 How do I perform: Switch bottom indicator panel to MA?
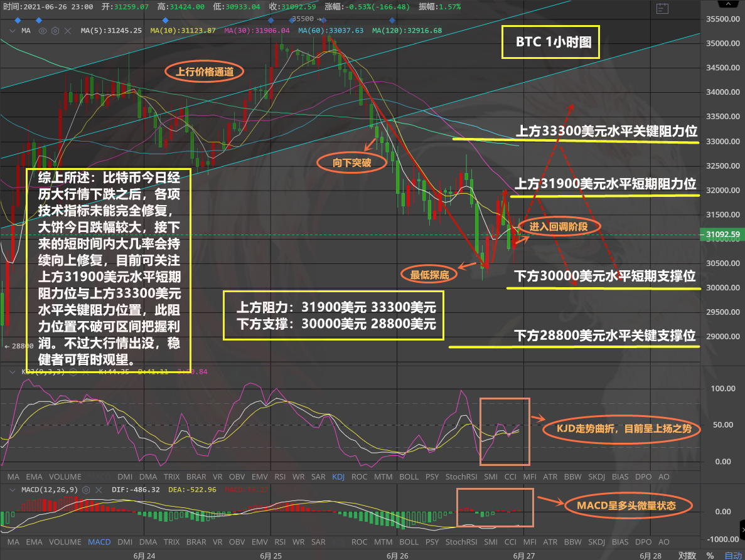(x=13, y=542)
